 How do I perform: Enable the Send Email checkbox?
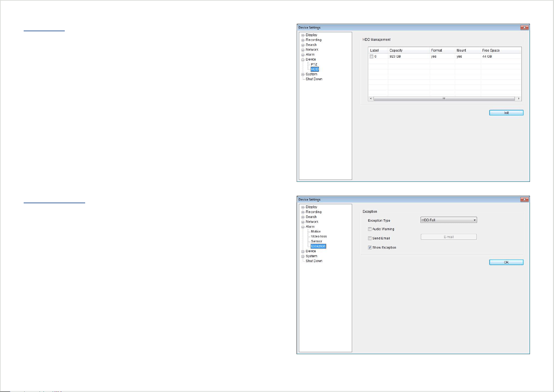[x=370, y=238]
